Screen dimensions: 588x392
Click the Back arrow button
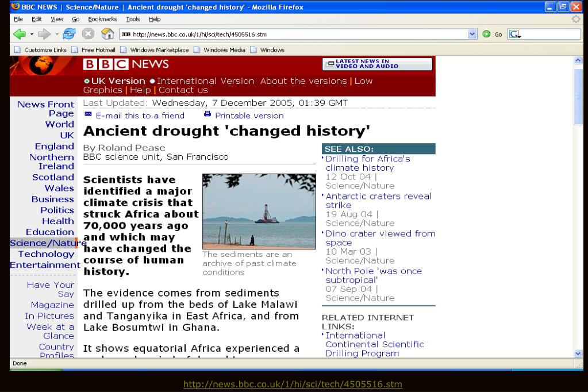19,34
